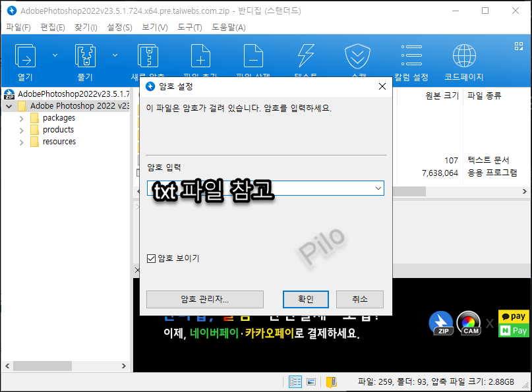Confirm password with the 확인 button
Viewport: 532px width, 392px height.
point(306,299)
